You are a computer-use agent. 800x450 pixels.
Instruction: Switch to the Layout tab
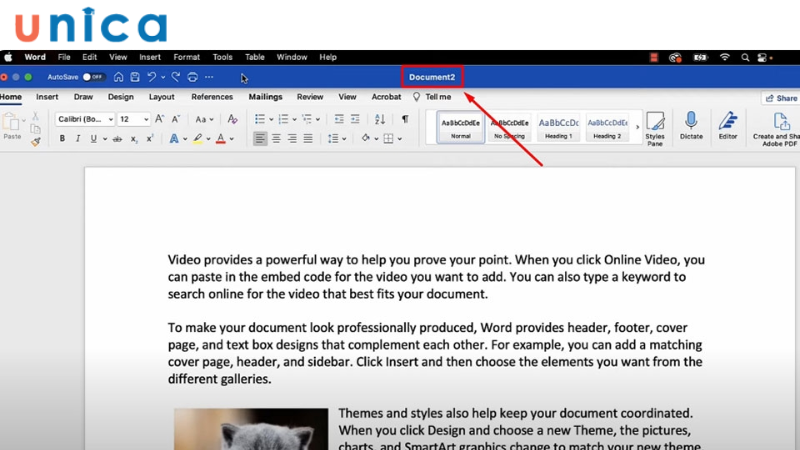point(162,97)
